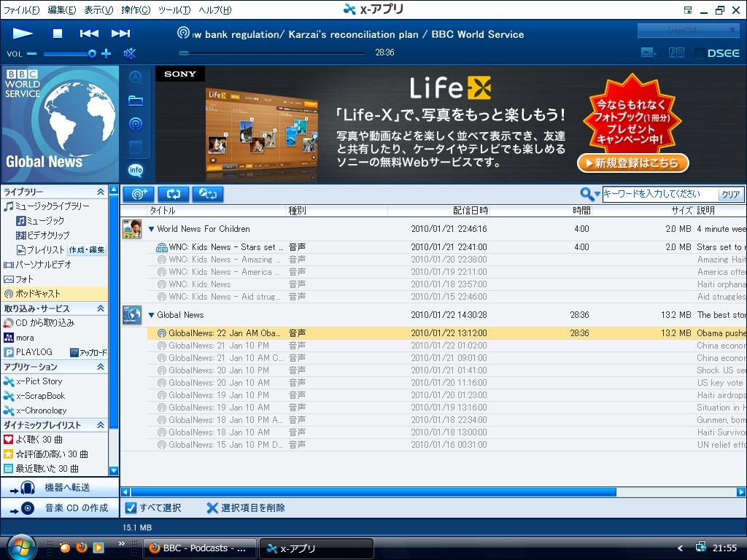The height and width of the screenshot is (560, 747).
Task: Toggle the すべて選択 checkbox
Action: (x=131, y=508)
